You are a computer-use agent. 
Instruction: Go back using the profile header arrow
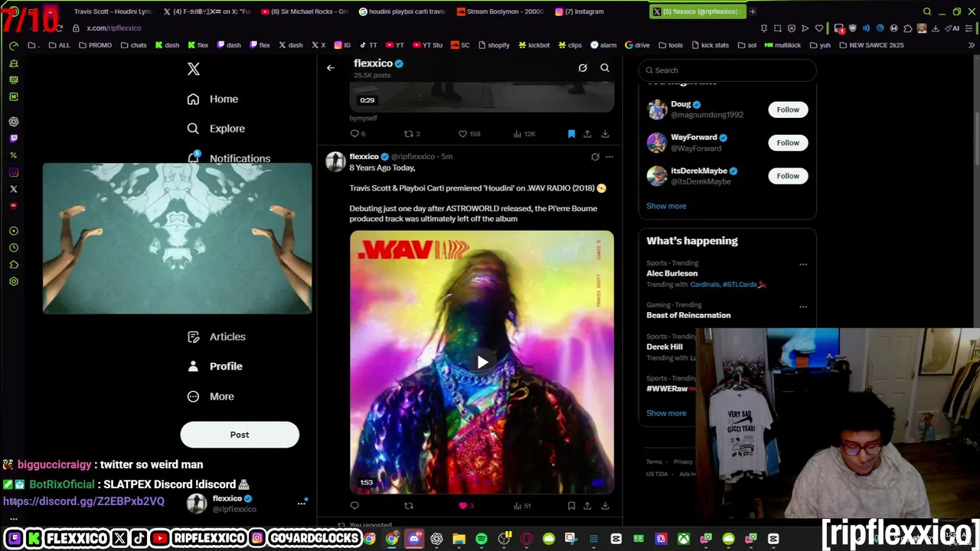click(331, 68)
